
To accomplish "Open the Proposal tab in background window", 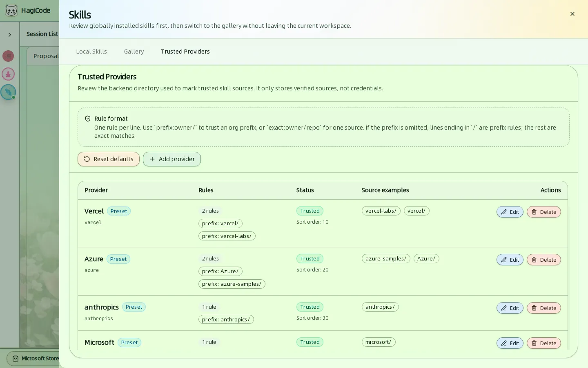I will tap(46, 56).
